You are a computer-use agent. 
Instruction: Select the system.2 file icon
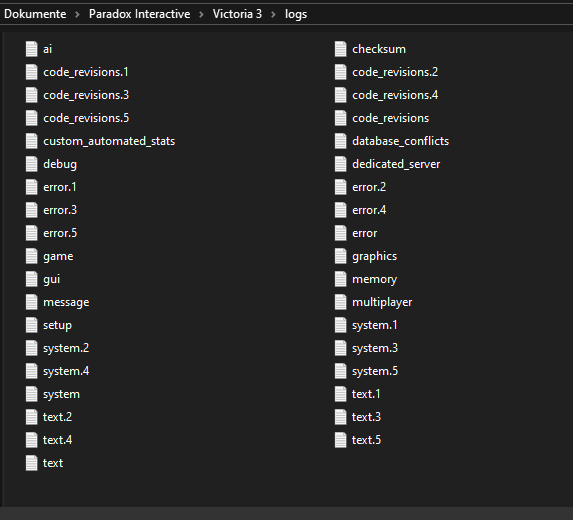(31, 348)
